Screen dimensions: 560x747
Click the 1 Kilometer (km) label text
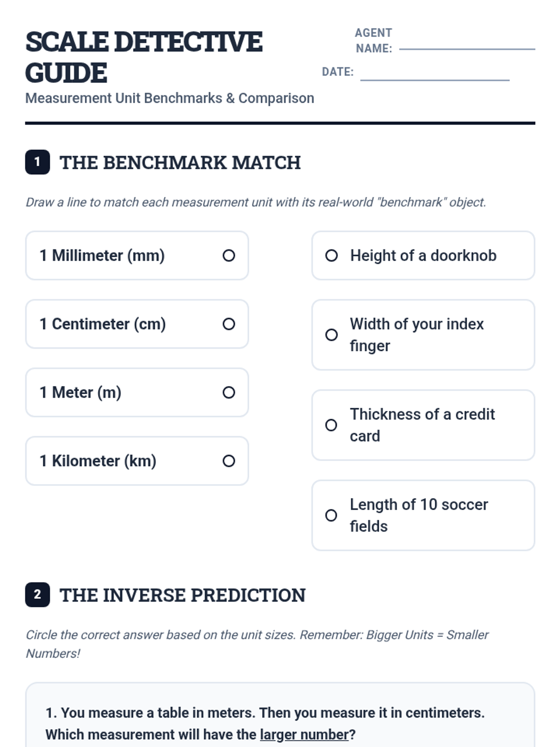(x=98, y=461)
